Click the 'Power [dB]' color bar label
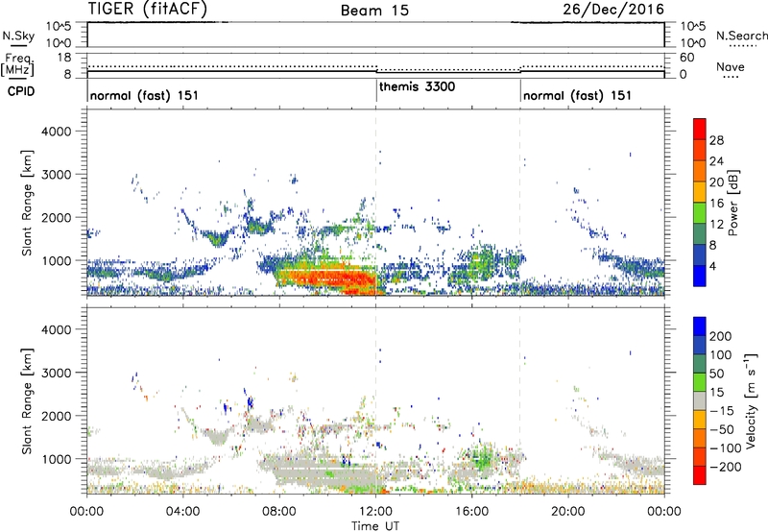This screenshot has height=532, width=768. coord(732,203)
